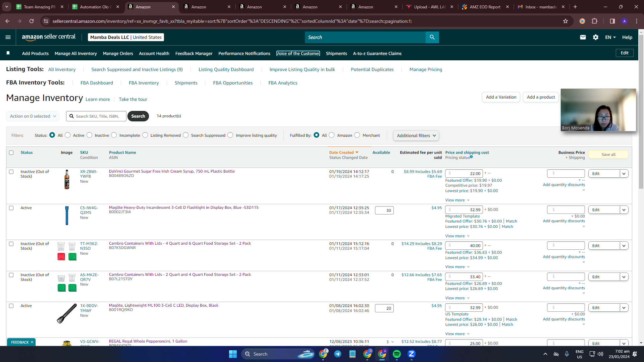Click the DaVinci syrup bottle thumbnail
The width and height of the screenshot is (644, 362).
67,179
